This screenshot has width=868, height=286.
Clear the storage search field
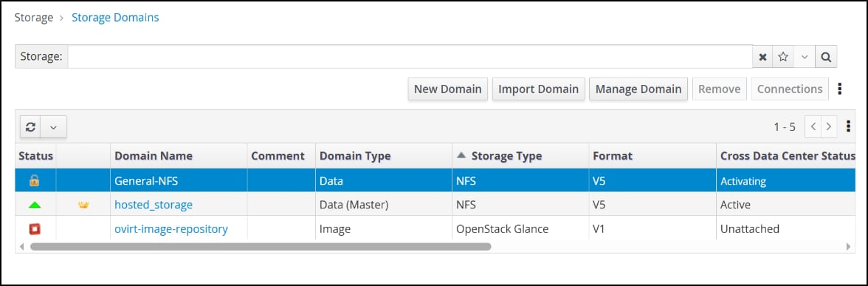pos(762,56)
